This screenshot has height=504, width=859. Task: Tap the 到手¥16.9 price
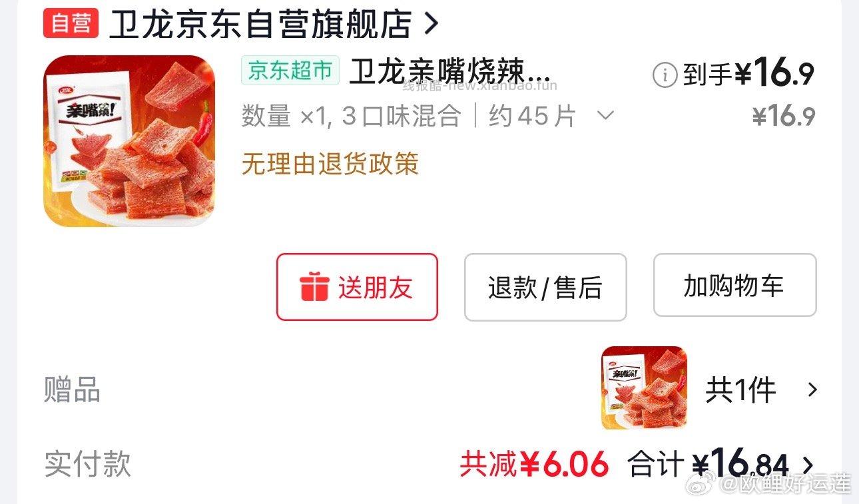pos(748,74)
